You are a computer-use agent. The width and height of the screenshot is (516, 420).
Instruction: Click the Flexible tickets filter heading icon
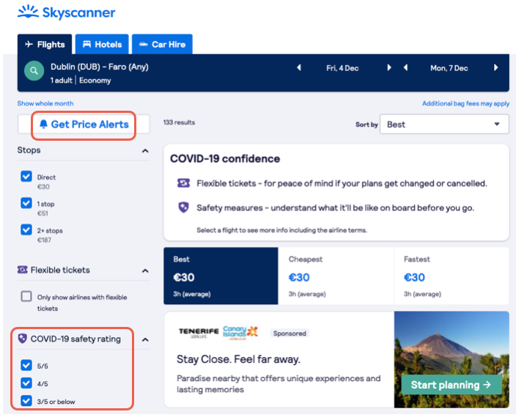[23, 270]
